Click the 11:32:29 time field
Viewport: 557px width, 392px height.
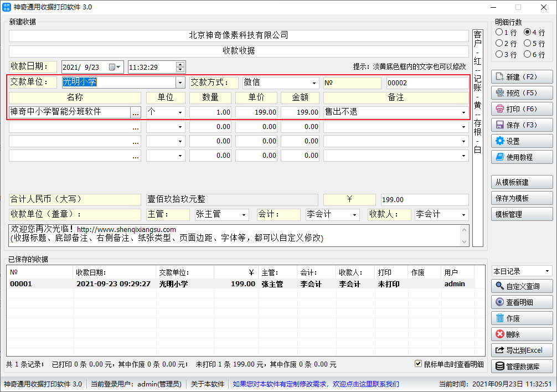point(152,67)
